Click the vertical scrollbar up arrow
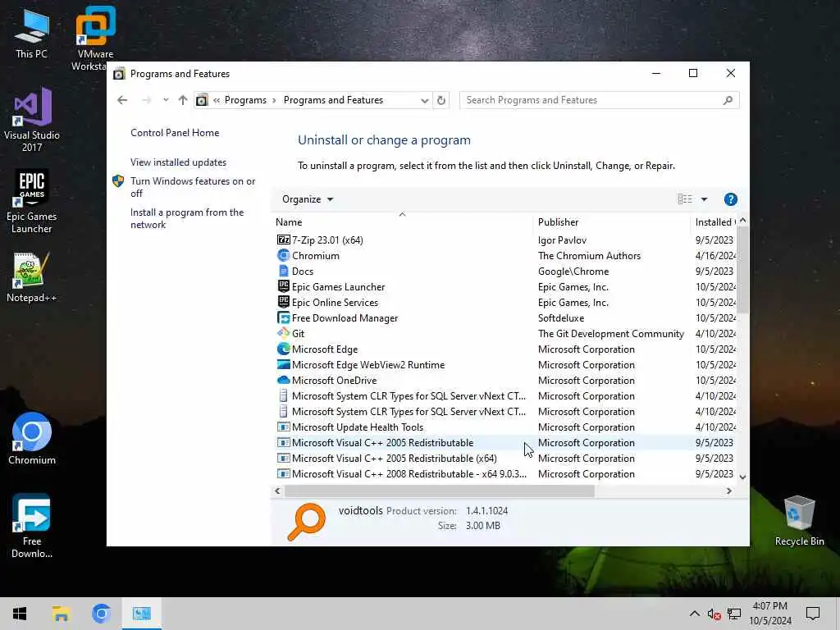 click(742, 221)
